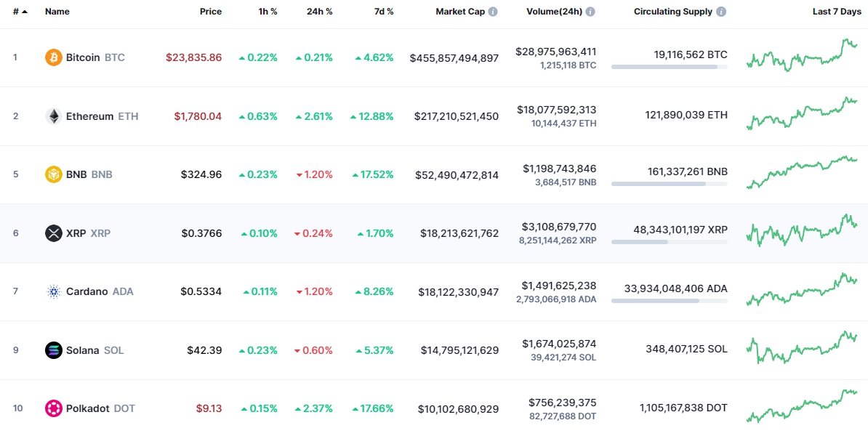
Task: Click Bitcoin circulating supply progress bar
Action: (x=670, y=67)
